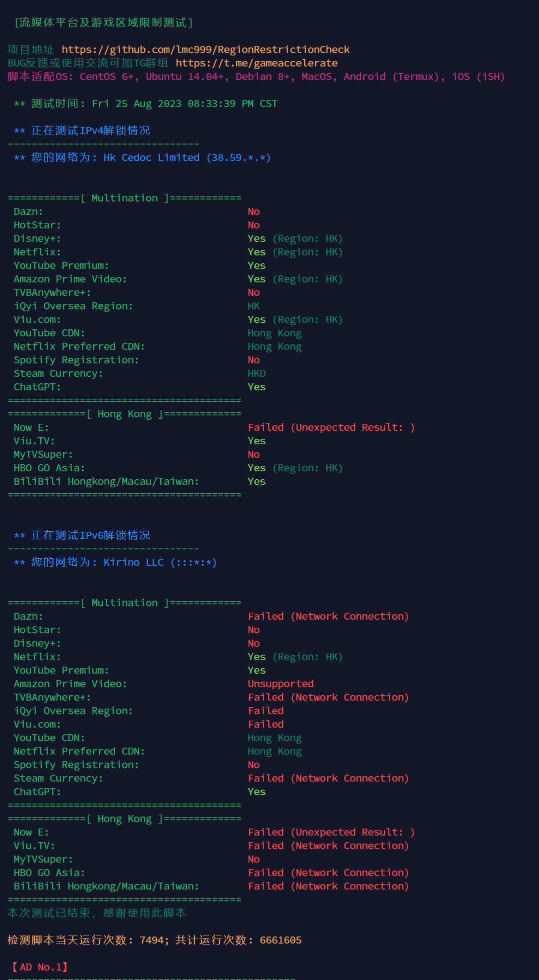Click the total run count 6661605
Image resolution: width=539 pixels, height=980 pixels.
(x=280, y=940)
